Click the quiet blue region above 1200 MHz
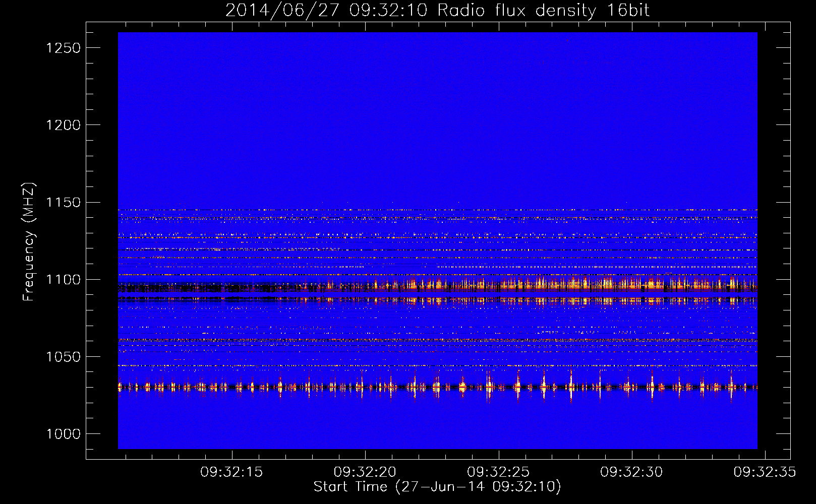 point(438,78)
